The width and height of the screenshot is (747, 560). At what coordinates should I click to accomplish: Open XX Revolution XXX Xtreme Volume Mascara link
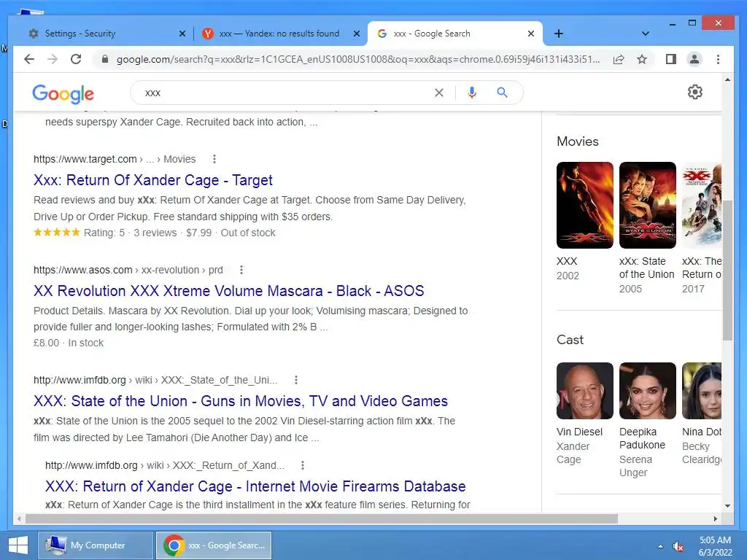point(228,290)
